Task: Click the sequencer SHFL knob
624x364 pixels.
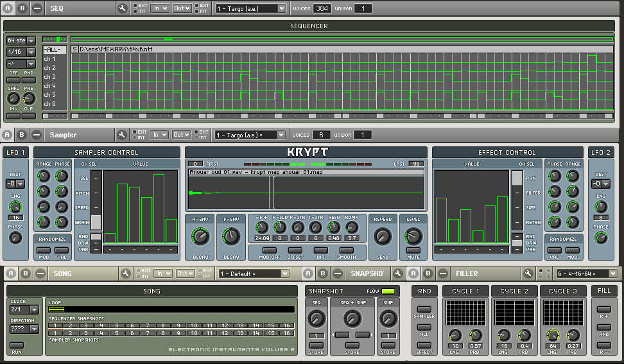Action: pyautogui.click(x=13, y=98)
